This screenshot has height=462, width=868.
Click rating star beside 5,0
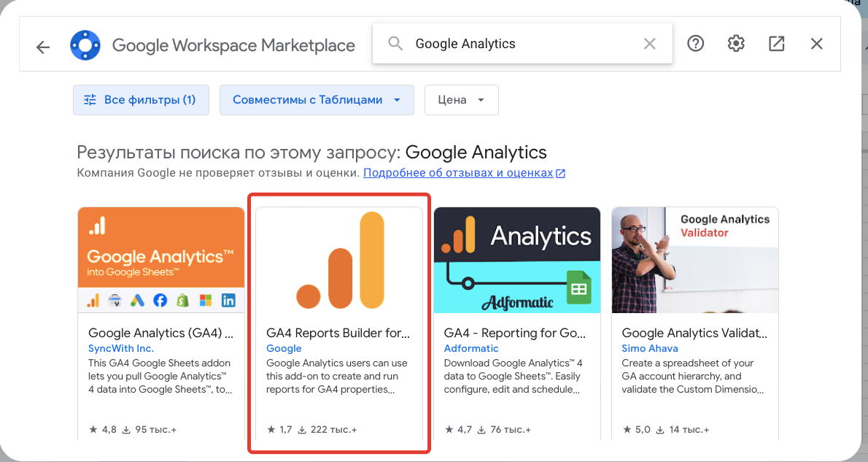tap(627, 429)
